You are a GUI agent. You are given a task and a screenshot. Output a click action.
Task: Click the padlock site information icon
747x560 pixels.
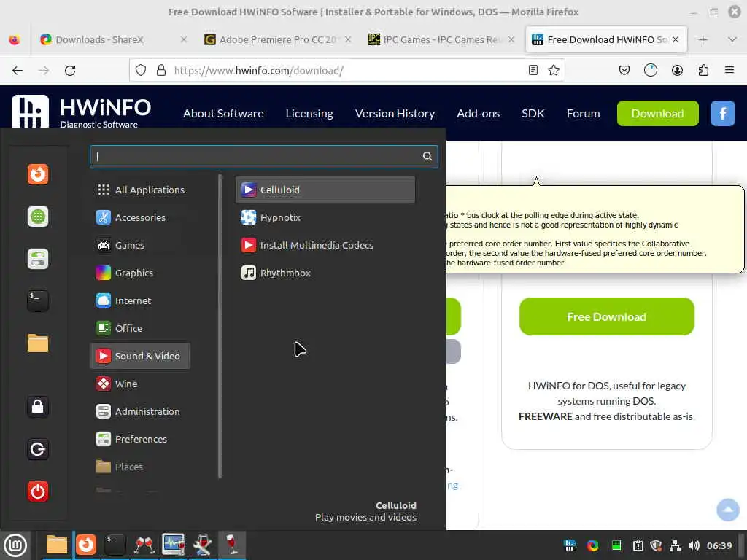click(x=161, y=71)
